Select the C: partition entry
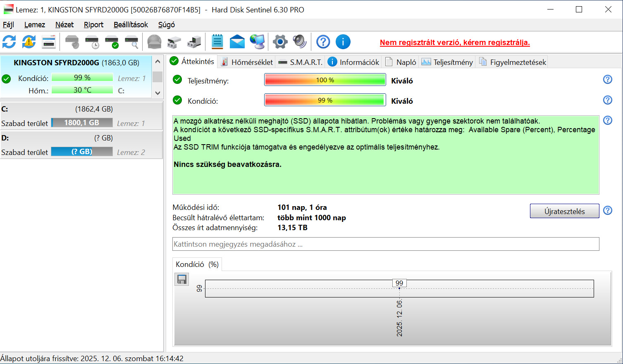Image resolution: width=623 pixels, height=364 pixels. 81,116
